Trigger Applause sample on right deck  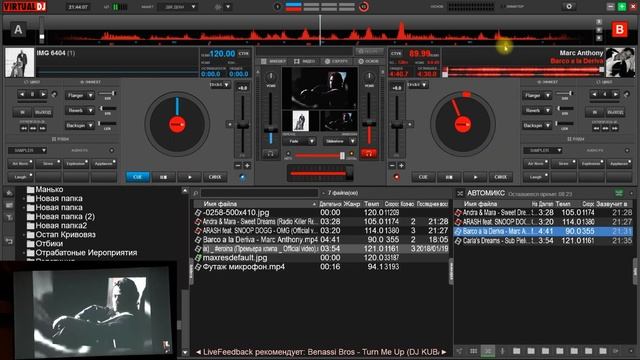coord(619,164)
